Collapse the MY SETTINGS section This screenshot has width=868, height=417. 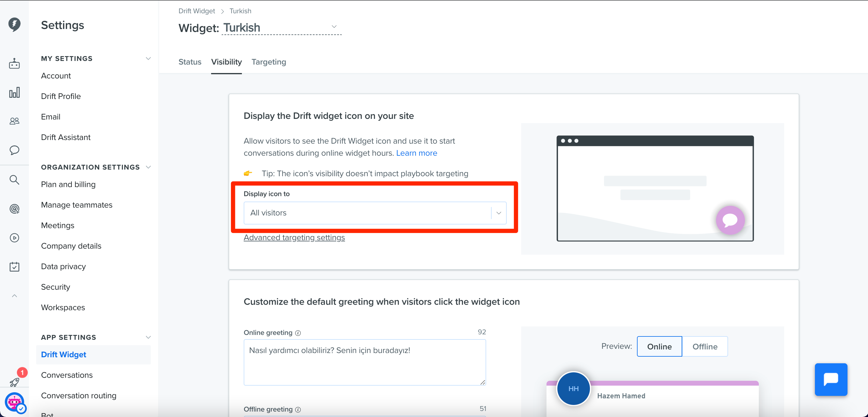(148, 58)
